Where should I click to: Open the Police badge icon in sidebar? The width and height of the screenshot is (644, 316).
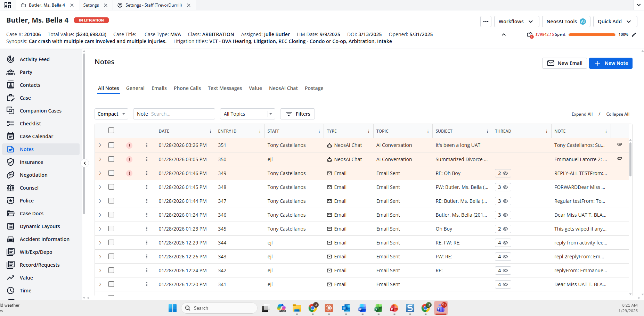pyautogui.click(x=11, y=201)
